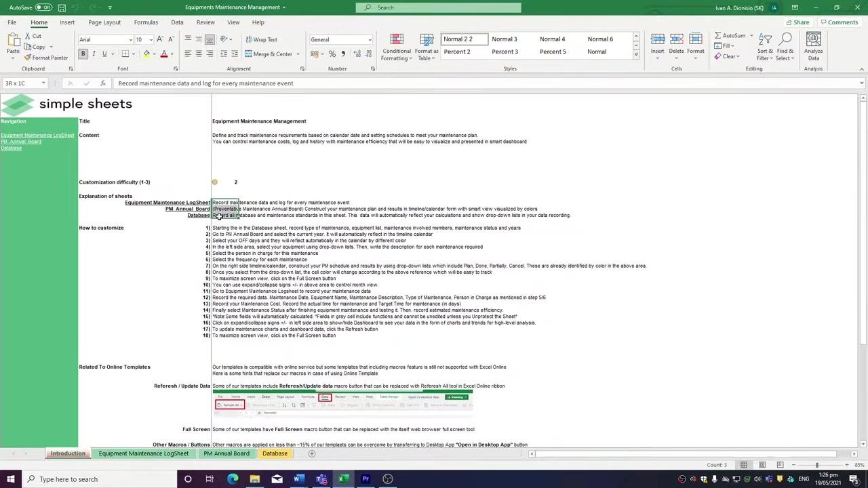Open the AutoSum dropdown arrow
The image size is (868, 488).
[751, 36]
